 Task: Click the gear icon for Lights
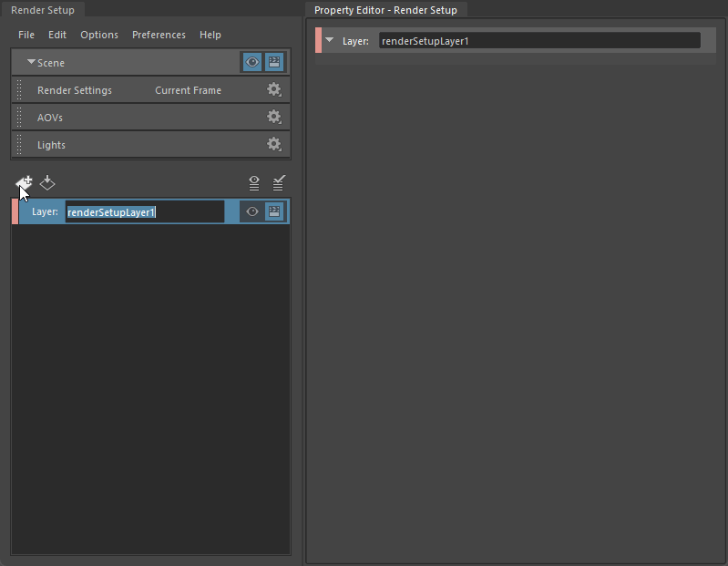[x=273, y=145]
